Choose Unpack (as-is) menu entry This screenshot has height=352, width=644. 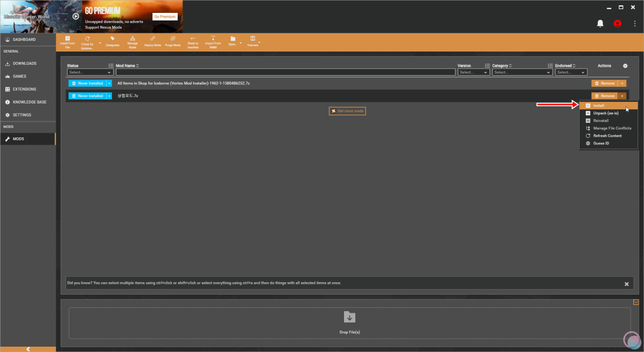(609, 113)
